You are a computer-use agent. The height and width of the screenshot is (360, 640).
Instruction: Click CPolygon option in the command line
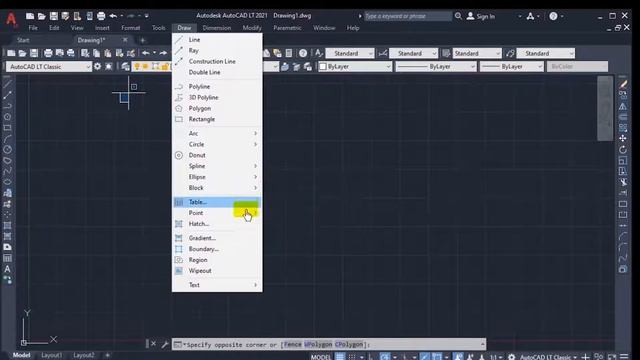[x=349, y=344]
